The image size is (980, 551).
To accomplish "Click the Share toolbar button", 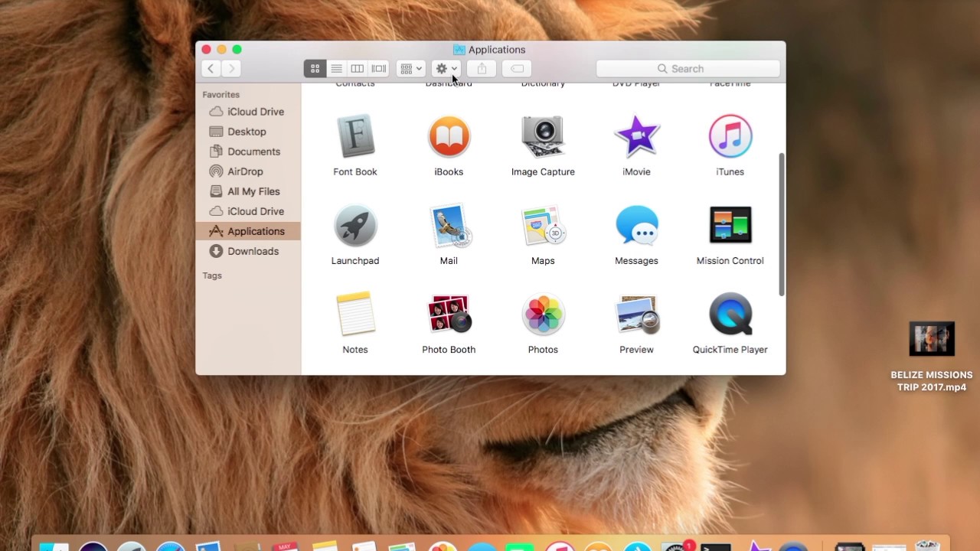I will 482,69.
